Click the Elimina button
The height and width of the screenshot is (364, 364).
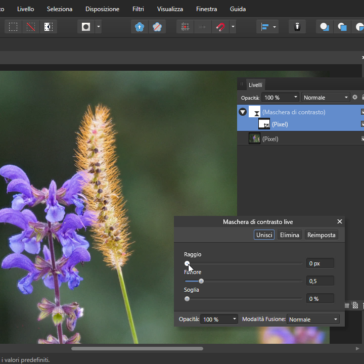pyautogui.click(x=289, y=235)
